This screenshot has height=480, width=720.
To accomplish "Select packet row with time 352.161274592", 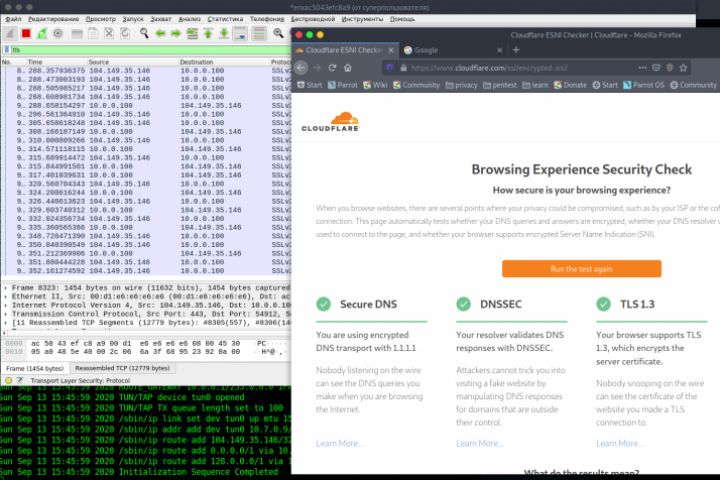I will [x=146, y=271].
